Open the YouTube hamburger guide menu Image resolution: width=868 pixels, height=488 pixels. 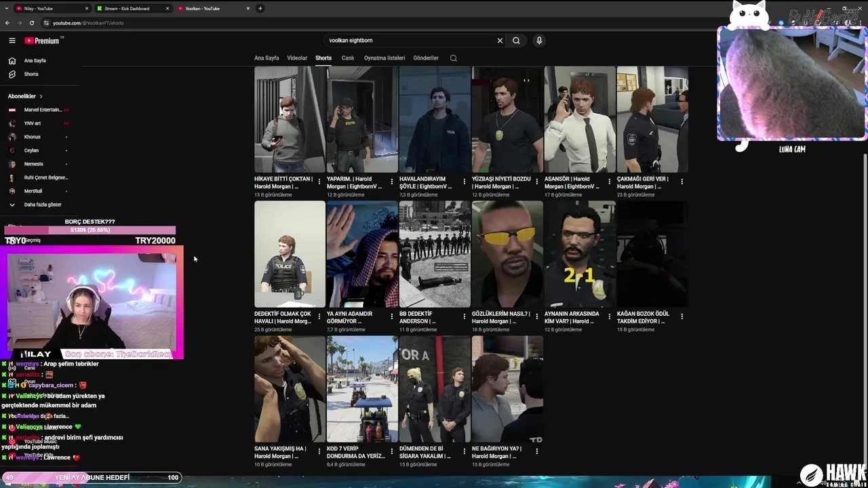(12, 41)
